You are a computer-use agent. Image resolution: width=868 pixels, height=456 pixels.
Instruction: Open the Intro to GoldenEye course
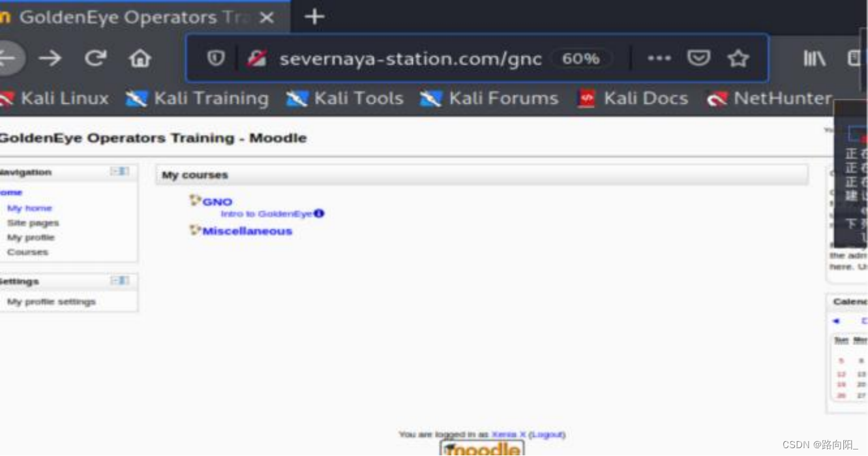point(266,213)
